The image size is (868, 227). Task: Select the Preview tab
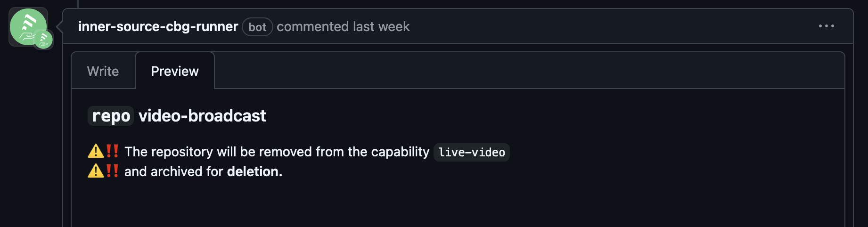coord(175,71)
